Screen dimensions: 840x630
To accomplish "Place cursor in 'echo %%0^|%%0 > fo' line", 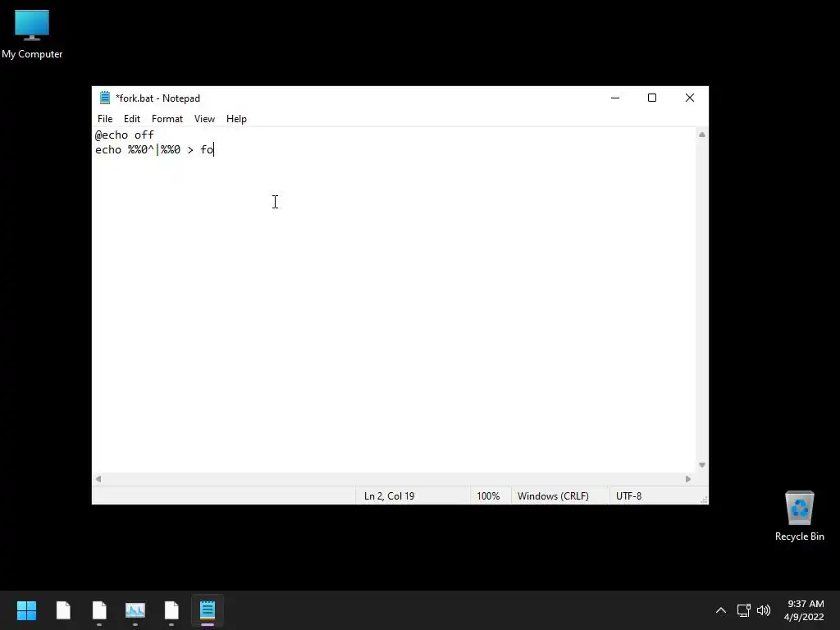I will (x=154, y=150).
